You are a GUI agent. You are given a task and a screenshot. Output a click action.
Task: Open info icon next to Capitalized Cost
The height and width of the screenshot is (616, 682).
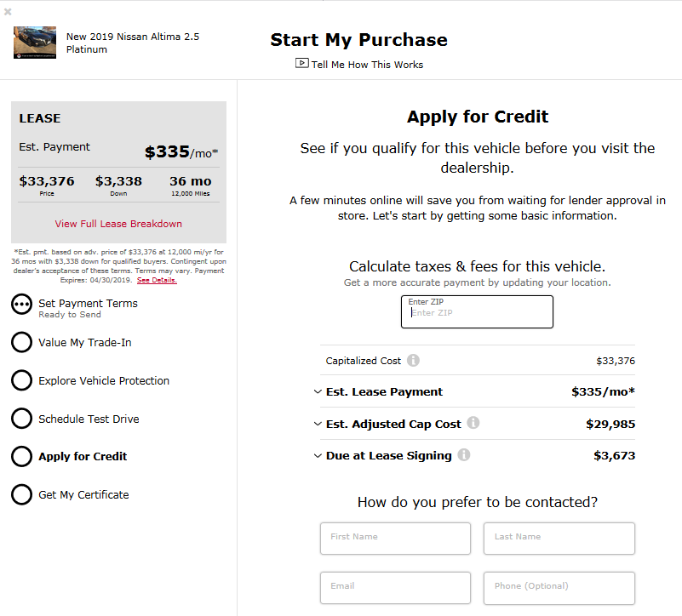[413, 361]
